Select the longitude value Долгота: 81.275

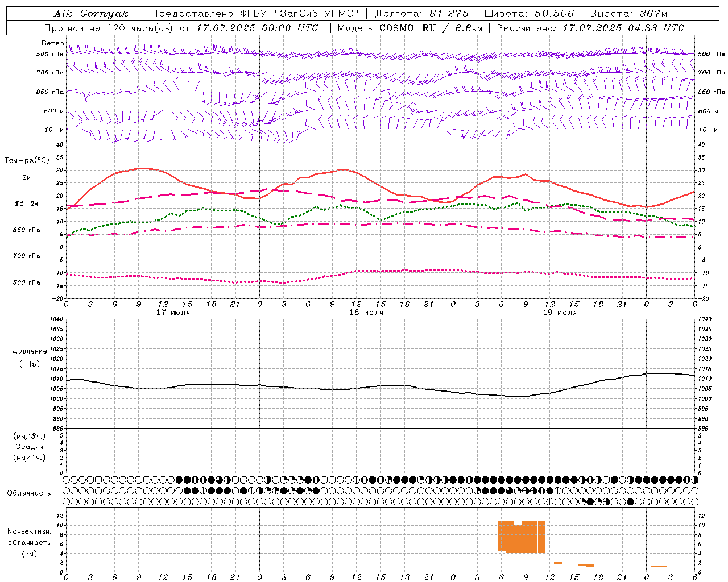tap(422, 14)
